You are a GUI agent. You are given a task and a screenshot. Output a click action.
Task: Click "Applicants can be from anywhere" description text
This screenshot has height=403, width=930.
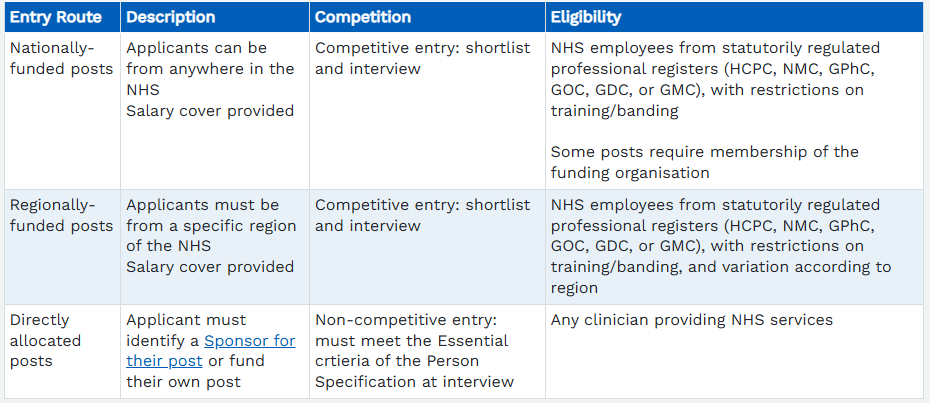click(210, 58)
